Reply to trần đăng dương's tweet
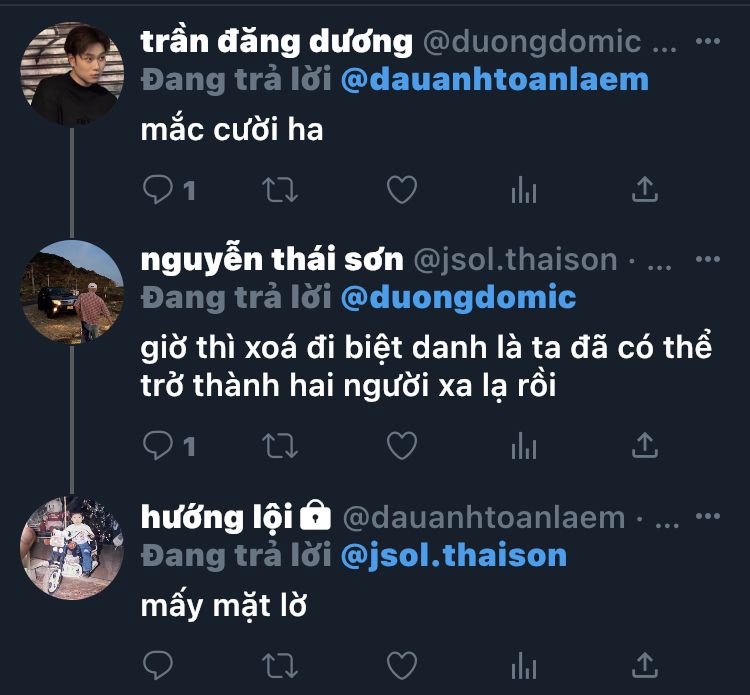The image size is (750, 695). pyautogui.click(x=158, y=189)
